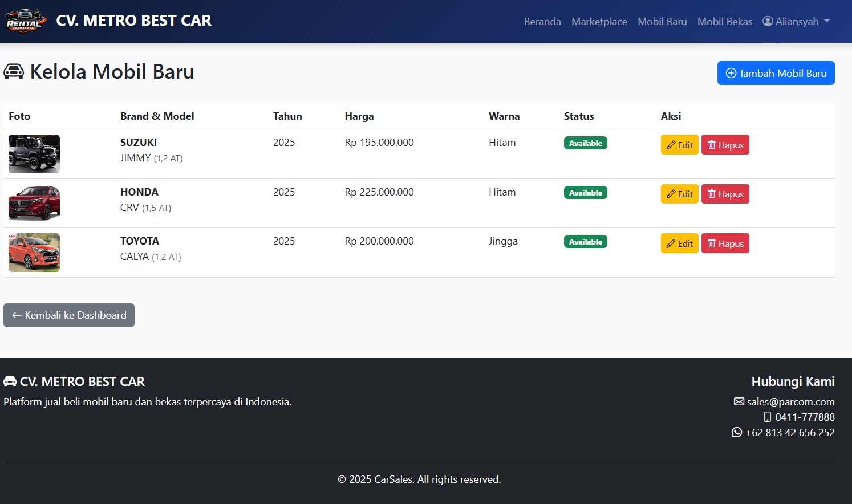Click the CV. METRO BEST CAR brand title
The height and width of the screenshot is (504, 852).
pos(133,21)
